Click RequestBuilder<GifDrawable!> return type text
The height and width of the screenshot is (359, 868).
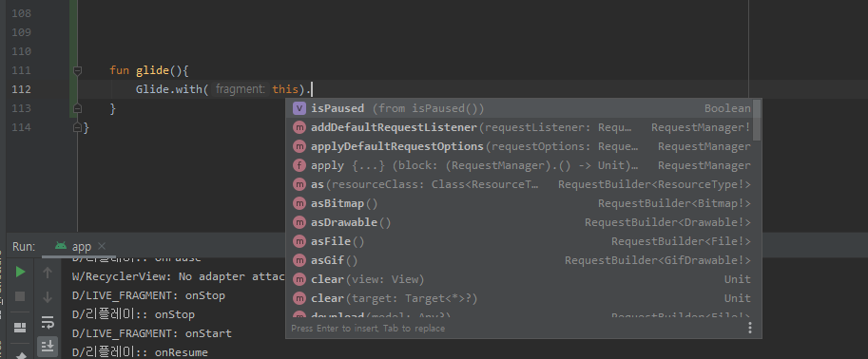(658, 260)
